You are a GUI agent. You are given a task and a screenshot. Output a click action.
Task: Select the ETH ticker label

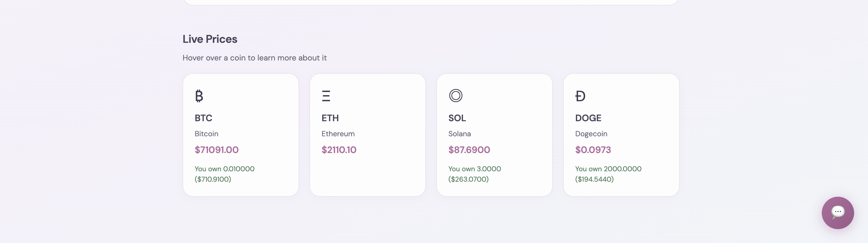330,118
